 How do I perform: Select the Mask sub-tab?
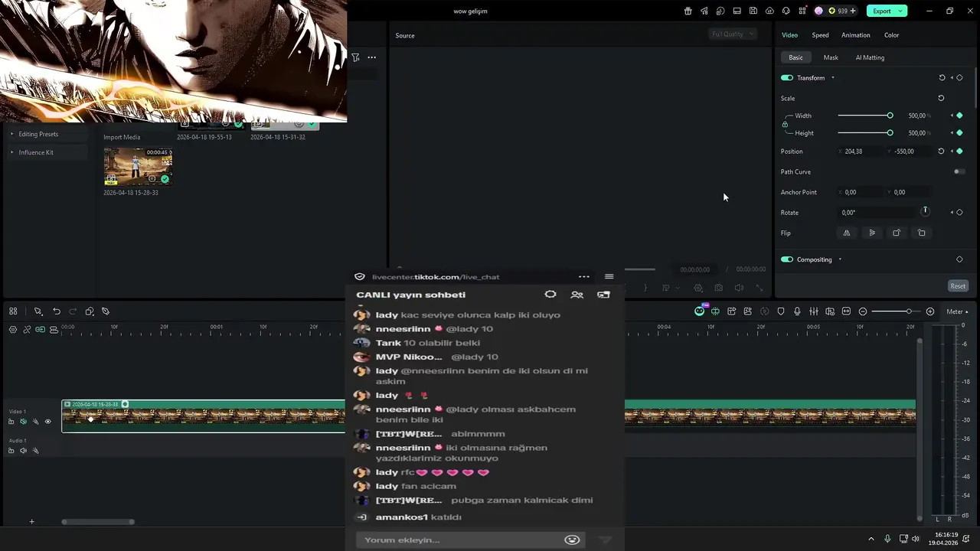coord(831,57)
